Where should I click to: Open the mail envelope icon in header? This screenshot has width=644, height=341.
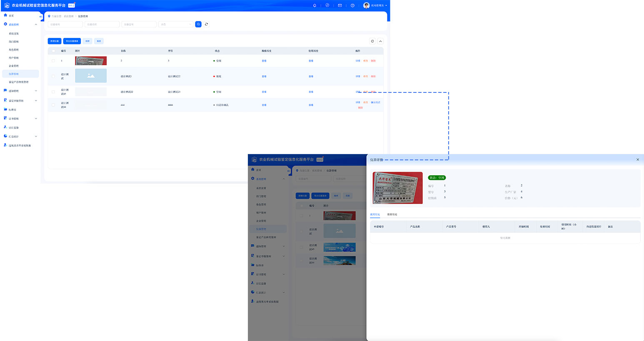(x=340, y=5)
